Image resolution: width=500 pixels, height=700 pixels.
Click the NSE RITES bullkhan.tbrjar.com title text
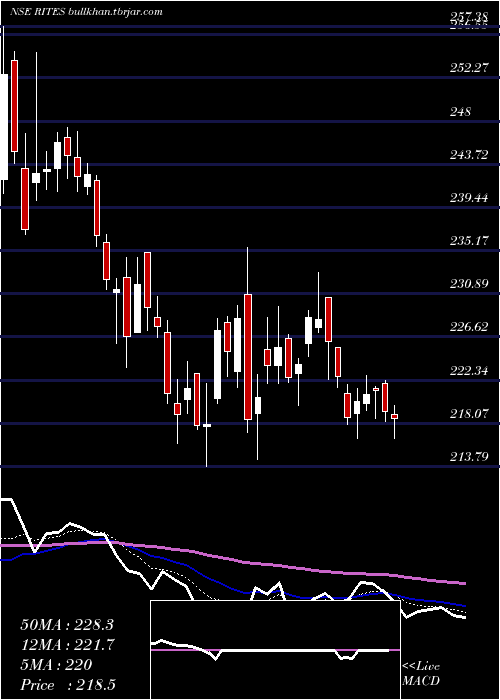pyautogui.click(x=86, y=12)
